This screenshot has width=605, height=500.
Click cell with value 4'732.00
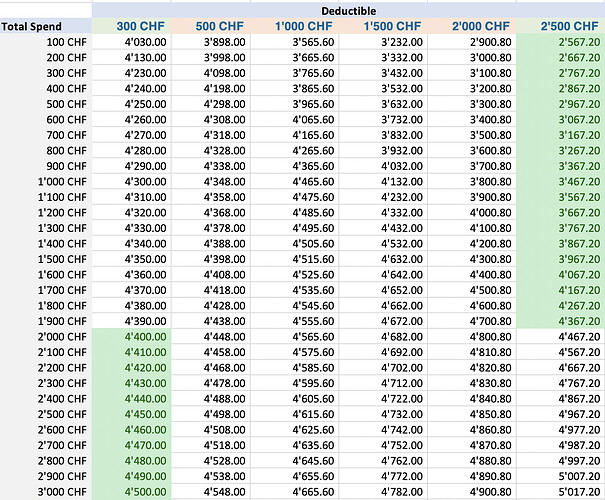point(383,414)
